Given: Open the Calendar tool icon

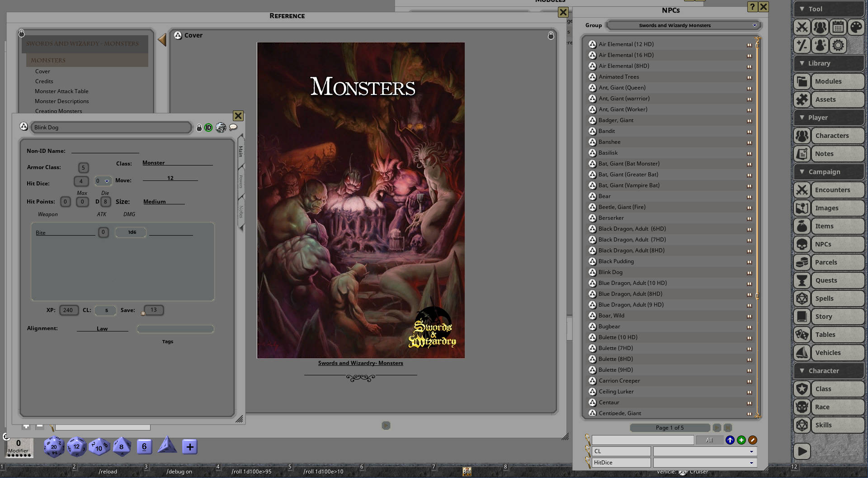Looking at the screenshot, I should coord(838,27).
